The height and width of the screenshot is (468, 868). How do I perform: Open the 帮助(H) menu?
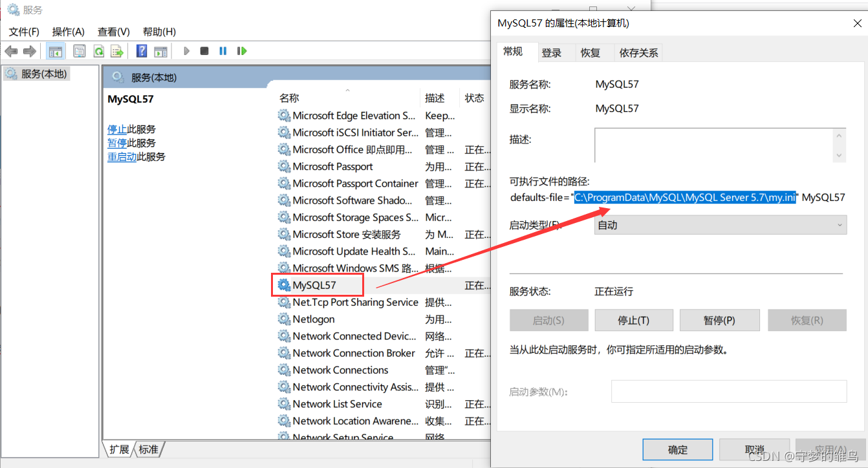tap(159, 32)
